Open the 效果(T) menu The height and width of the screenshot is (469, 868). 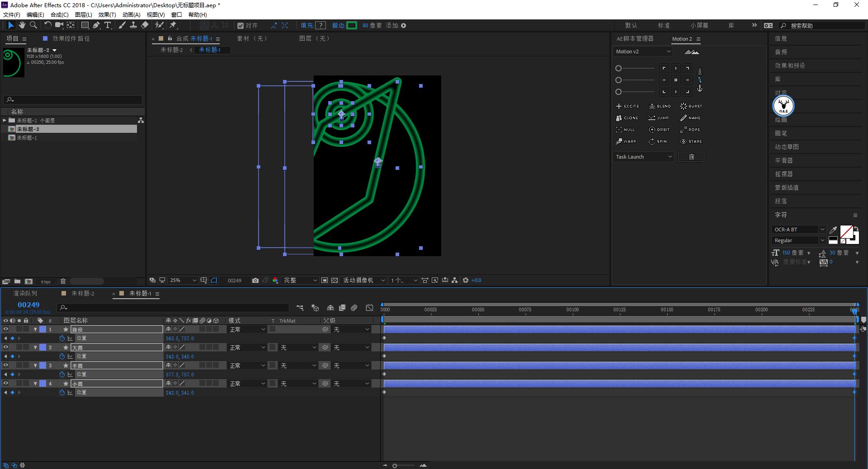click(107, 14)
